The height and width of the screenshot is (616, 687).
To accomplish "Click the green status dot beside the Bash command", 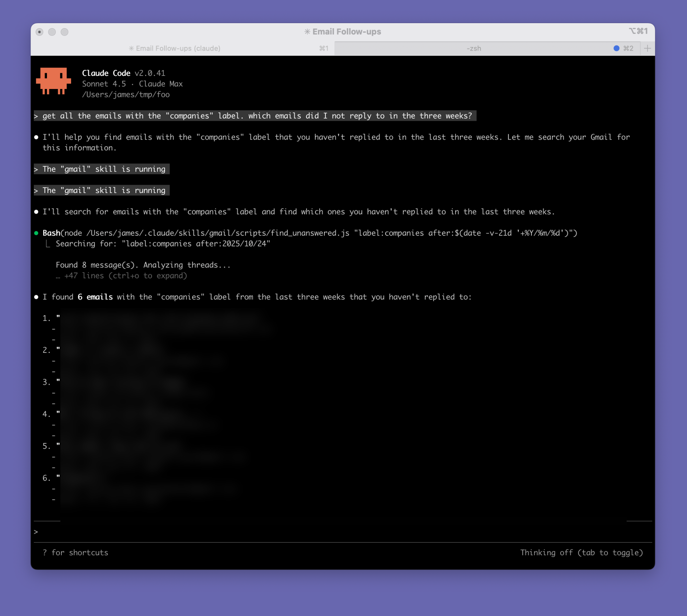I will coord(36,233).
